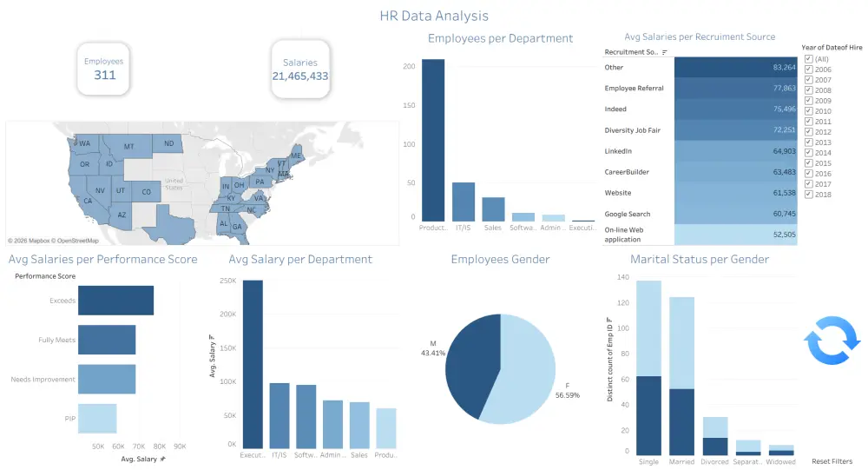868x470 pixels.
Task: Click the Reset Filters label
Action: [x=832, y=461]
